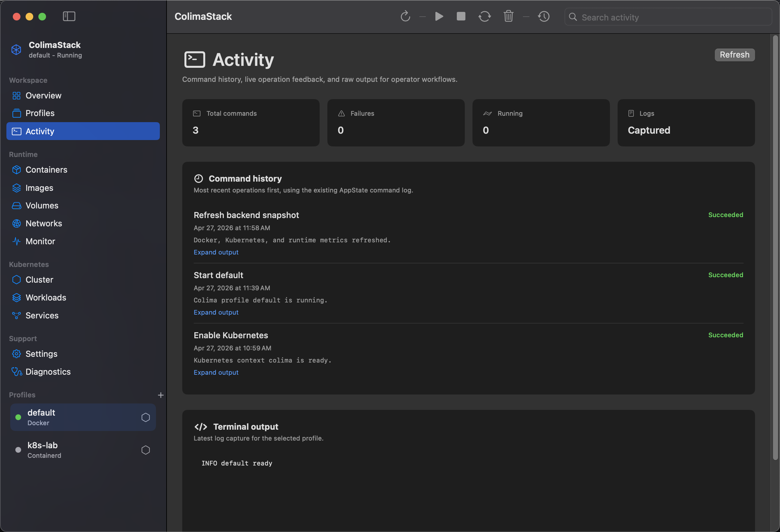Click the Failures stat card
The width and height of the screenshot is (780, 532).
(x=396, y=123)
